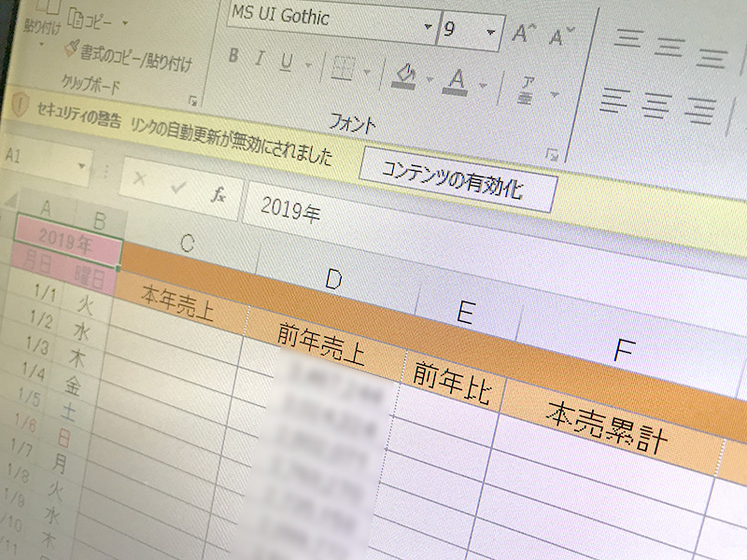Click the phonetic guide (ふりがな) icon
The height and width of the screenshot is (560, 747).
[x=526, y=91]
